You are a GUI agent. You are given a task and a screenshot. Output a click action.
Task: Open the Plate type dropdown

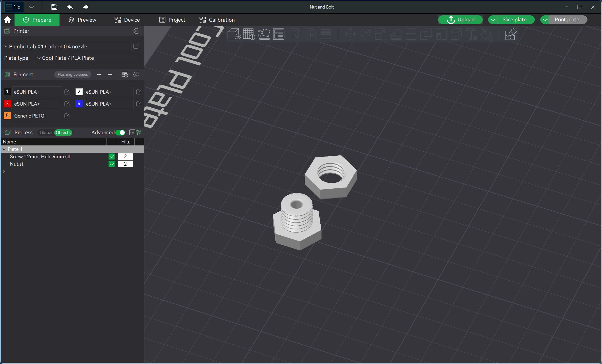point(88,58)
